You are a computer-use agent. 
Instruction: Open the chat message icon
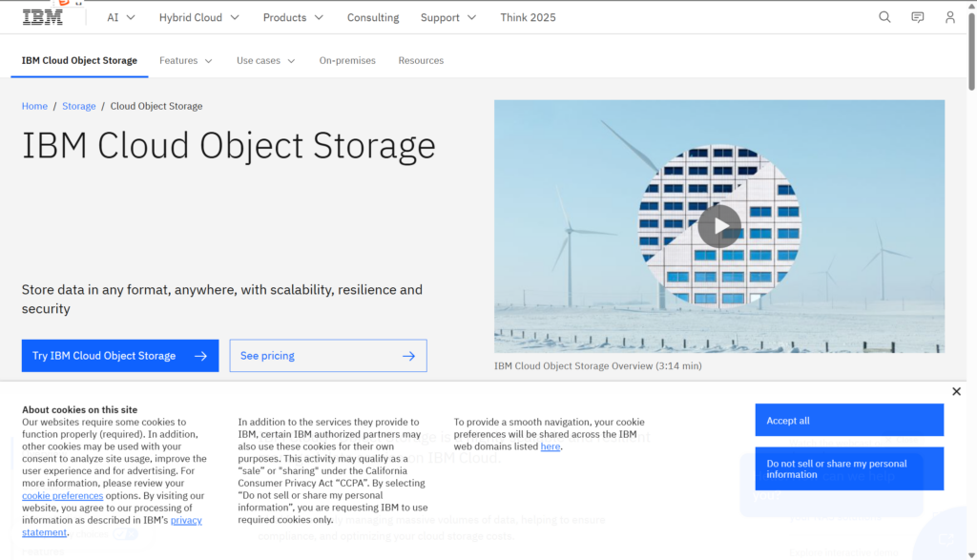[917, 17]
